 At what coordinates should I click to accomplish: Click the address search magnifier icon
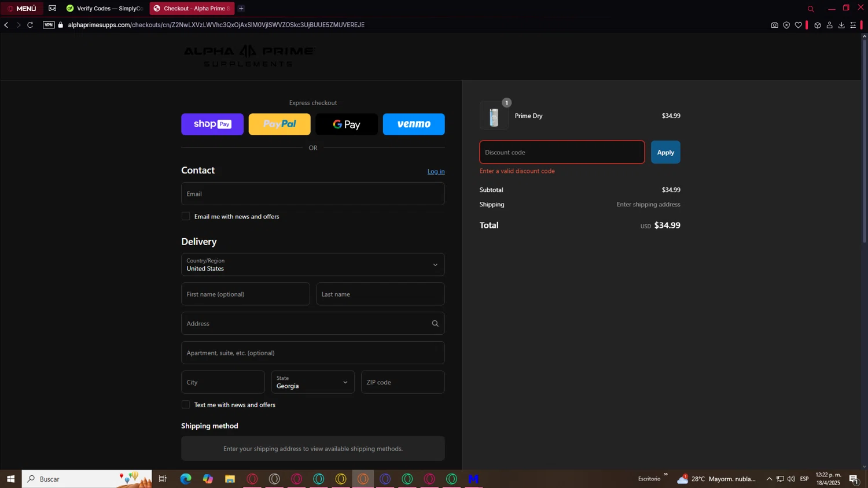[x=435, y=324]
